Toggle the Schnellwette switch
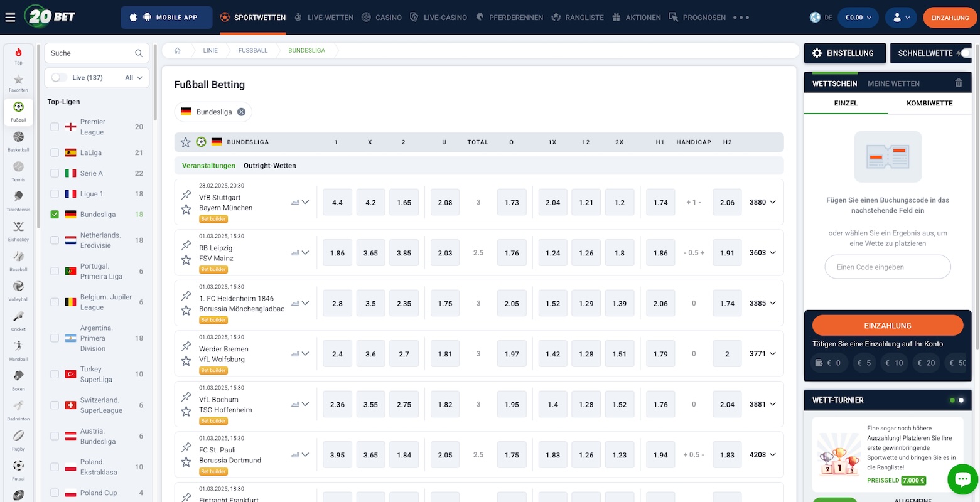The width and height of the screenshot is (980, 502). pos(964,53)
